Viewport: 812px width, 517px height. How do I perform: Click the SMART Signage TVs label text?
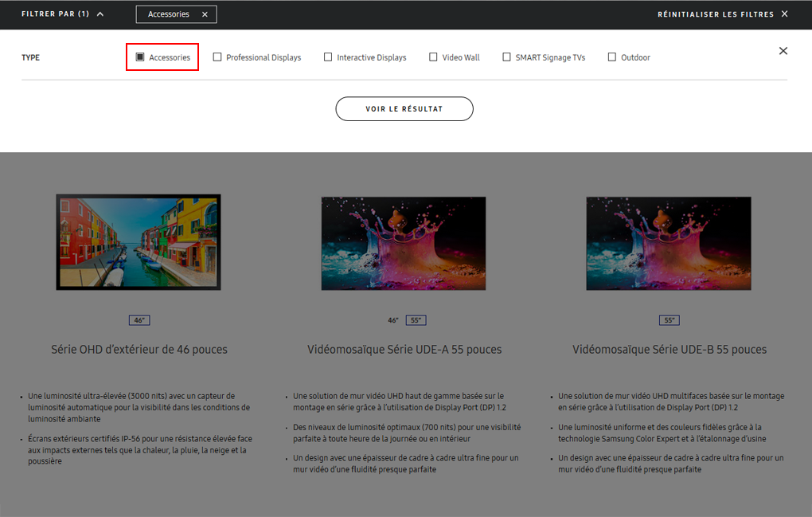pos(550,57)
